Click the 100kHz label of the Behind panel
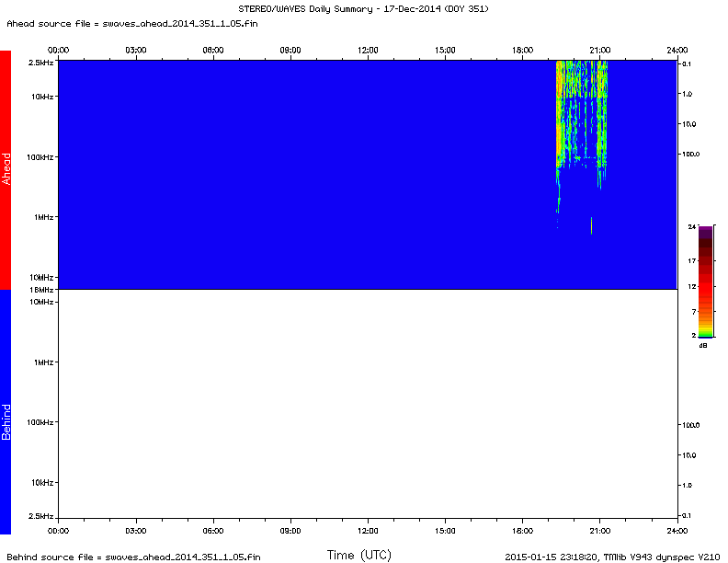728x563 pixels. point(40,422)
